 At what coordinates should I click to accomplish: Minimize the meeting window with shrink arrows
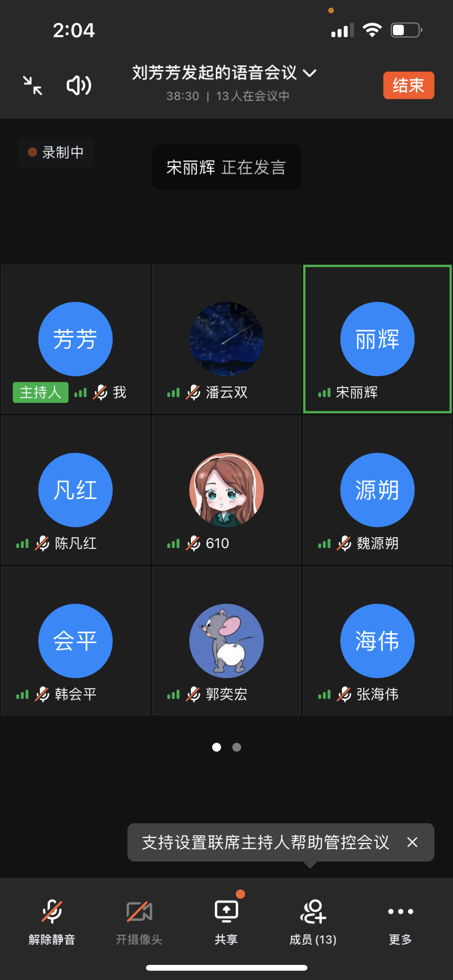click(x=32, y=86)
